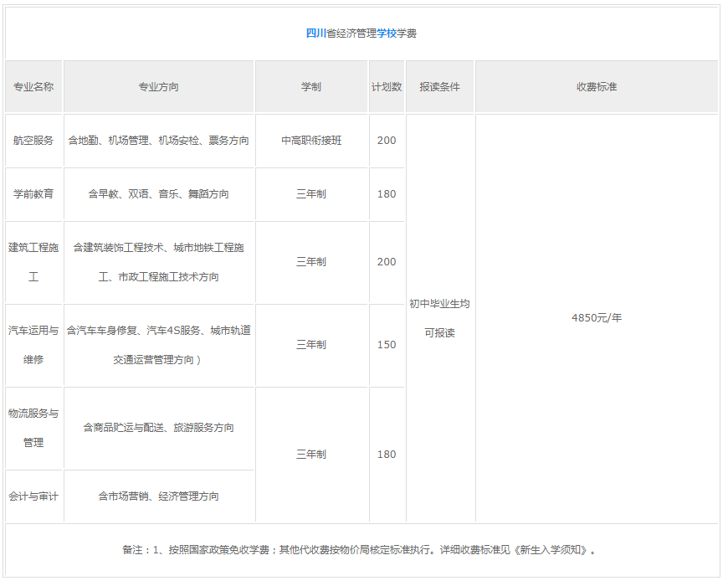Select the "报读条件" column header

click(439, 87)
